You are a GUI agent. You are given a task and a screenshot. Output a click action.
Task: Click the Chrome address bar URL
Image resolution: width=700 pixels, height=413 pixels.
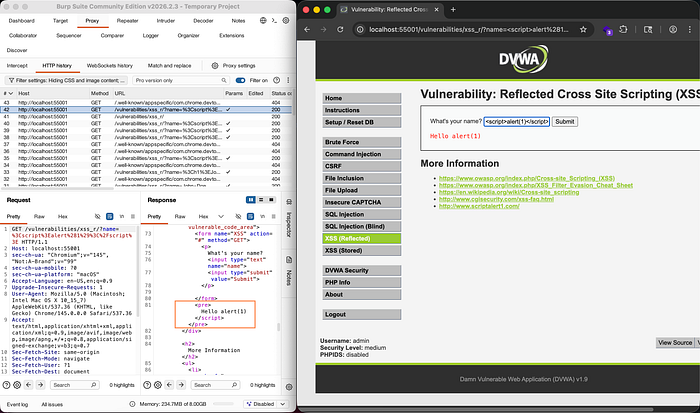(x=469, y=29)
